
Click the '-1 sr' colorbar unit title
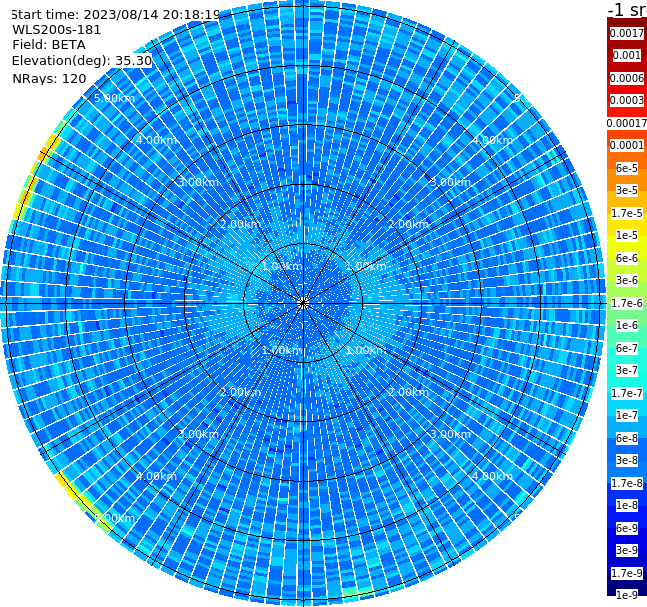[x=627, y=9]
